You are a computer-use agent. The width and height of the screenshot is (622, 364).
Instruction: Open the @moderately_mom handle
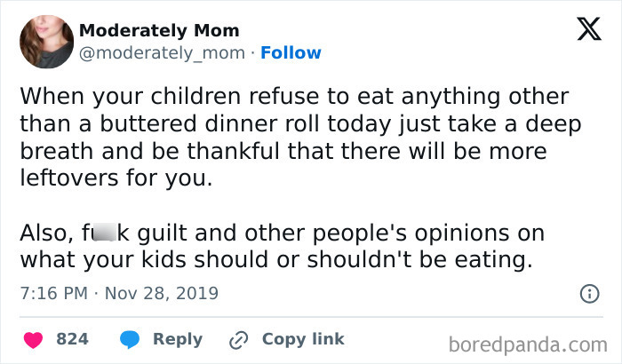pos(161,52)
